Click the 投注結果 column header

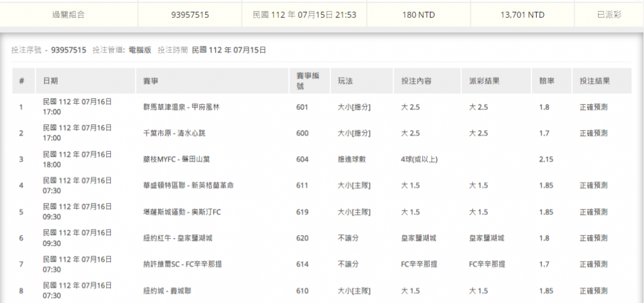[x=595, y=81]
